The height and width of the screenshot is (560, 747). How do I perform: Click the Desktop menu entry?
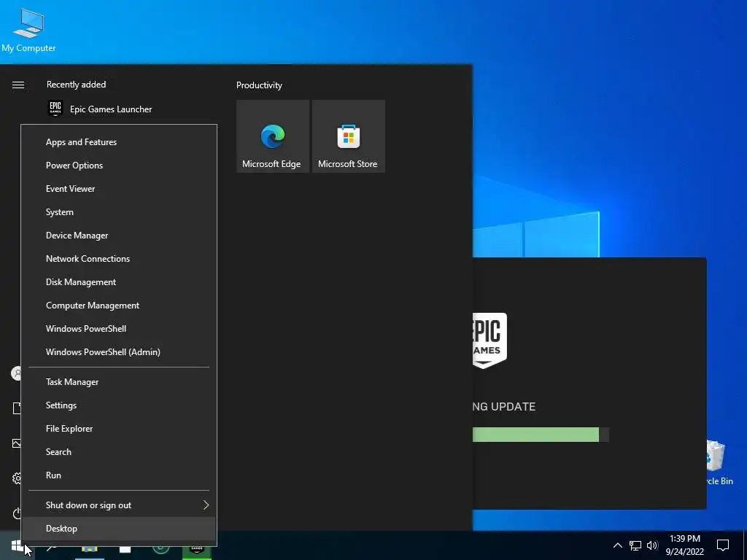(x=119, y=529)
